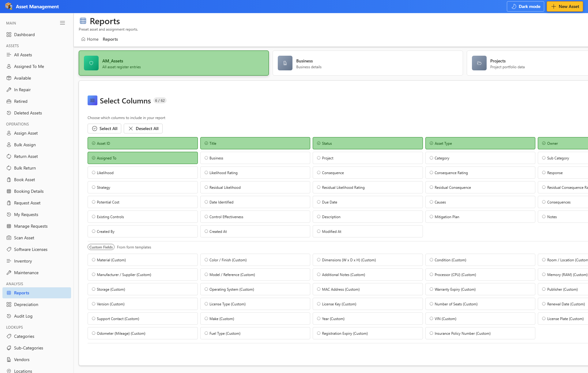Uncheck the Asset Type column
588x373 pixels.
pos(480,143)
